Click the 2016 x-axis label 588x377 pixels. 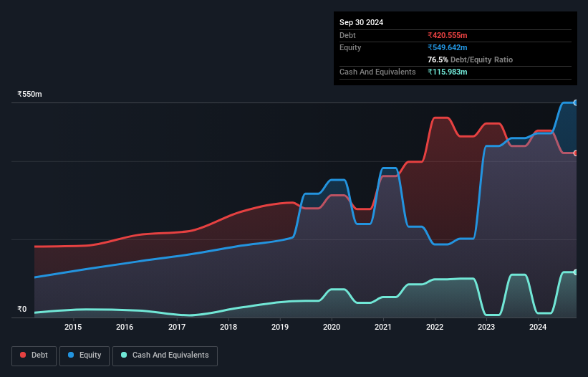click(x=125, y=327)
